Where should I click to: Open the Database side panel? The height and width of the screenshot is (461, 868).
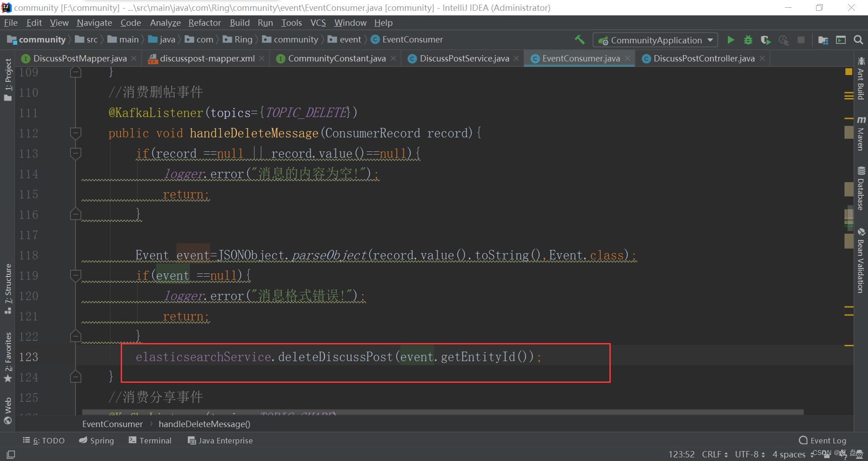(861, 188)
